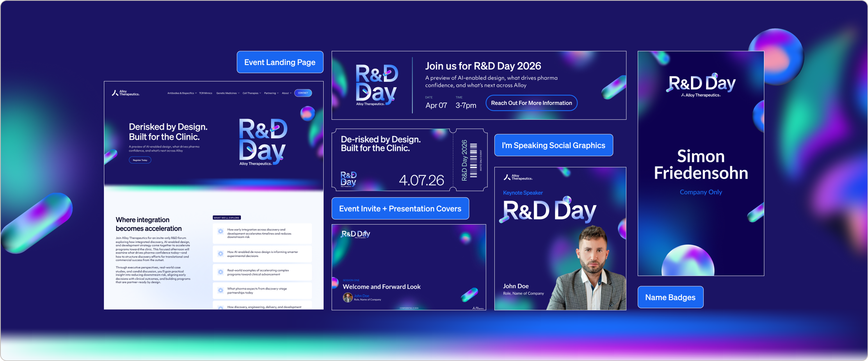Image resolution: width=868 pixels, height=361 pixels.
Task: Click the 'Through executive perspectives' paragraph
Action: [x=153, y=275]
